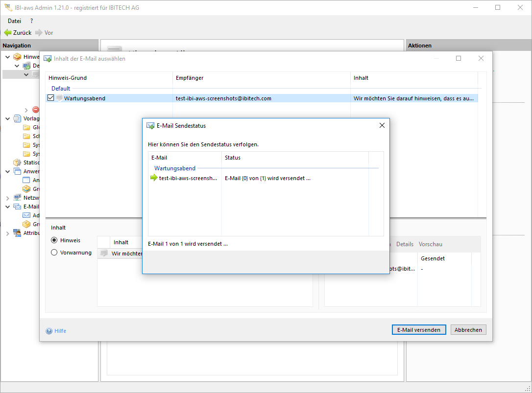Click the Vorlagen document icon in navigation
Image resolution: width=532 pixels, height=393 pixels.
(x=18, y=118)
